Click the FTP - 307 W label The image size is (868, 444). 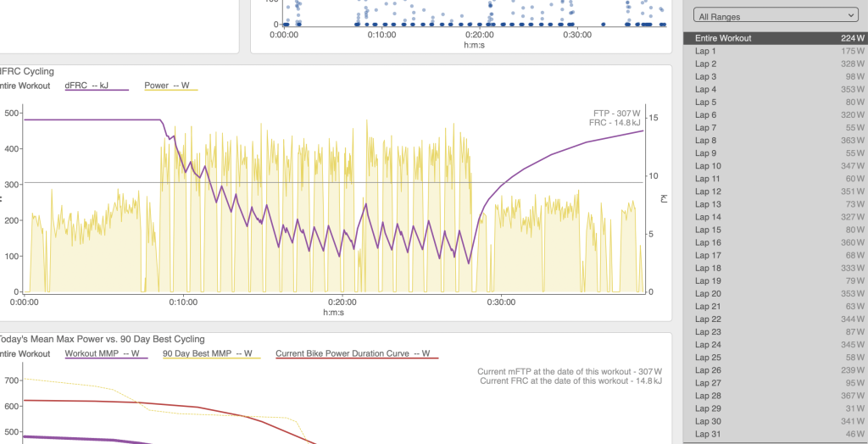(617, 113)
